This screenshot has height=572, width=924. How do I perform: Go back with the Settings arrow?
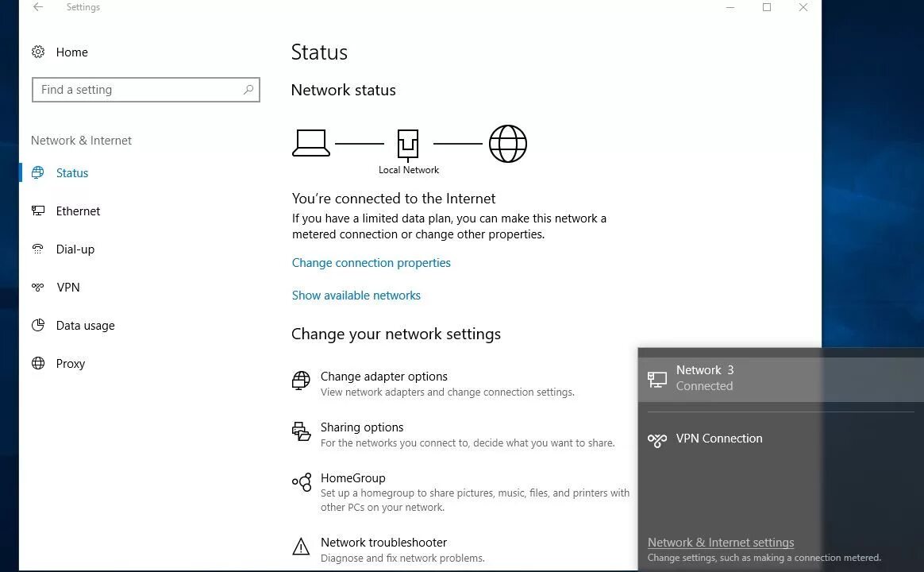pos(38,7)
